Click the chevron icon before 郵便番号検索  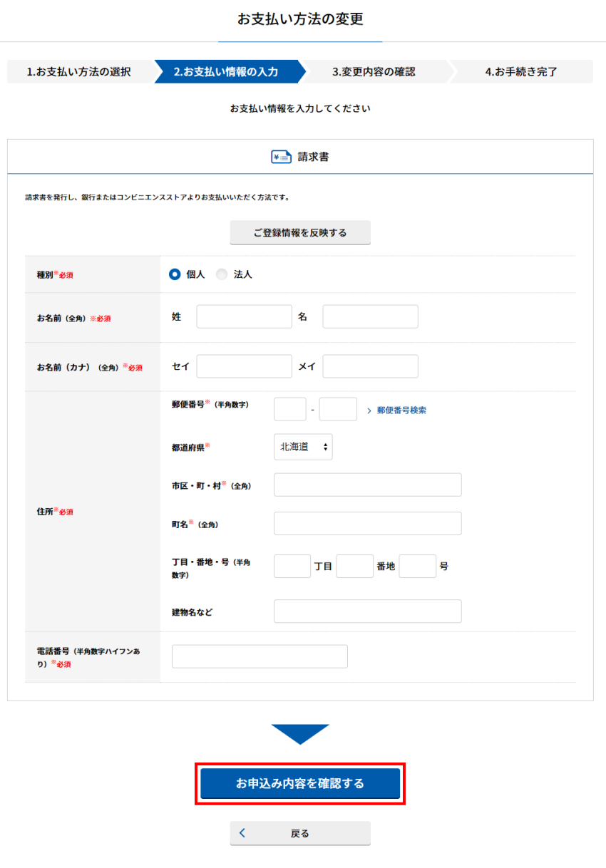pyautogui.click(x=369, y=410)
